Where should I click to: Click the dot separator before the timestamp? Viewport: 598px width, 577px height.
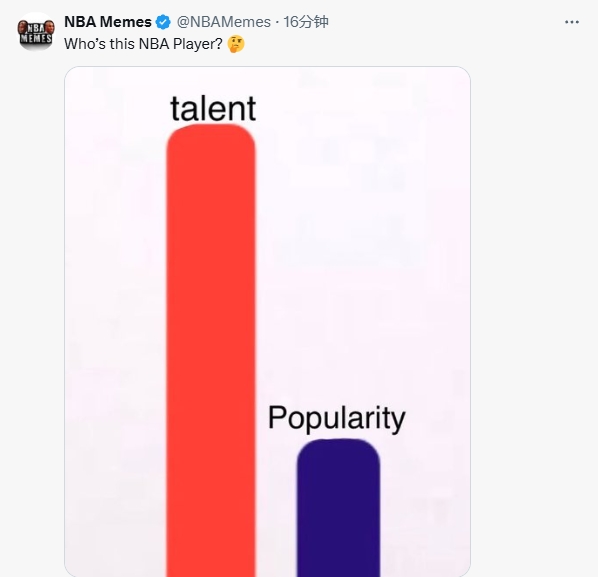pyautogui.click(x=277, y=23)
